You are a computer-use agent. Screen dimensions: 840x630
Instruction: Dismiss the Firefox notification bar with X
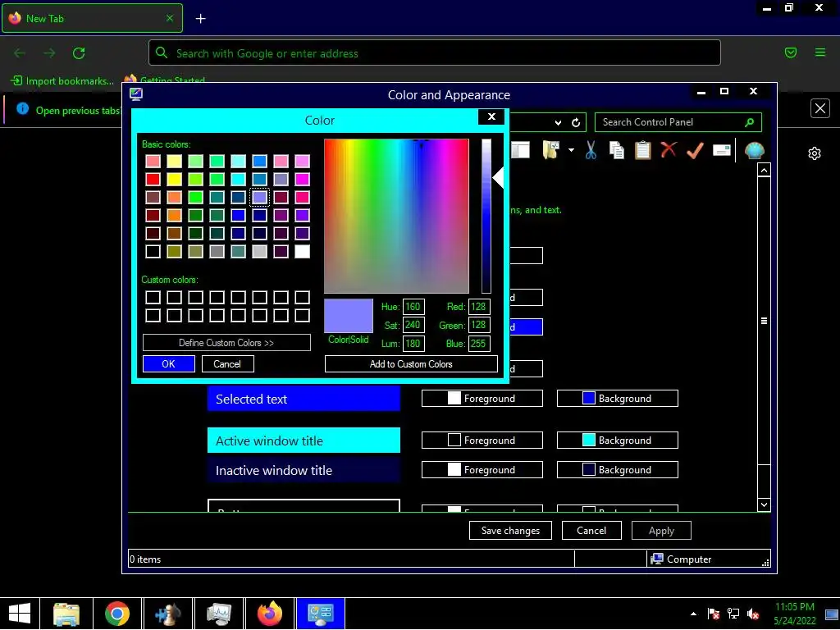(x=819, y=109)
